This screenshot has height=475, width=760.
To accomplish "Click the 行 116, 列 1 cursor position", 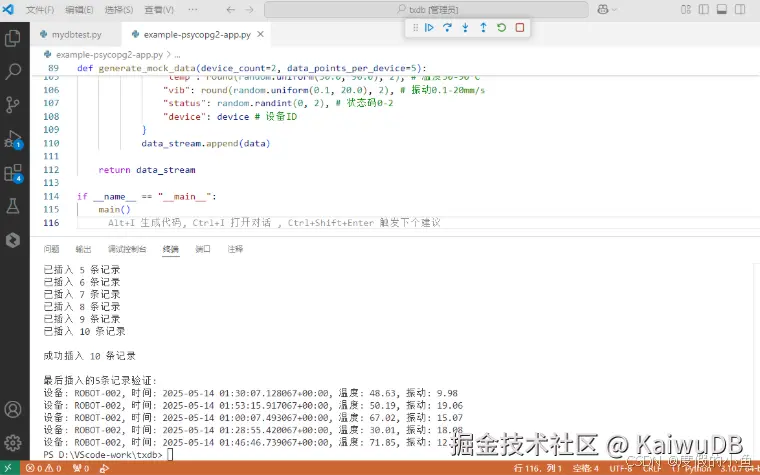I will pos(538,468).
